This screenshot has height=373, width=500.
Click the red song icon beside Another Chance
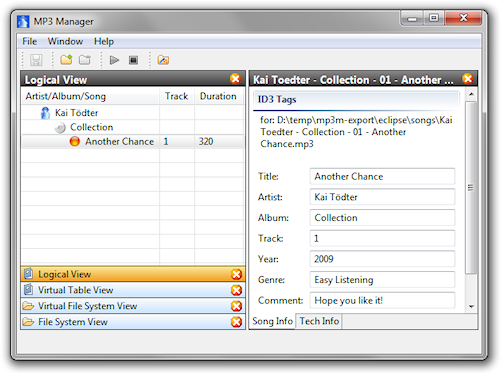75,141
